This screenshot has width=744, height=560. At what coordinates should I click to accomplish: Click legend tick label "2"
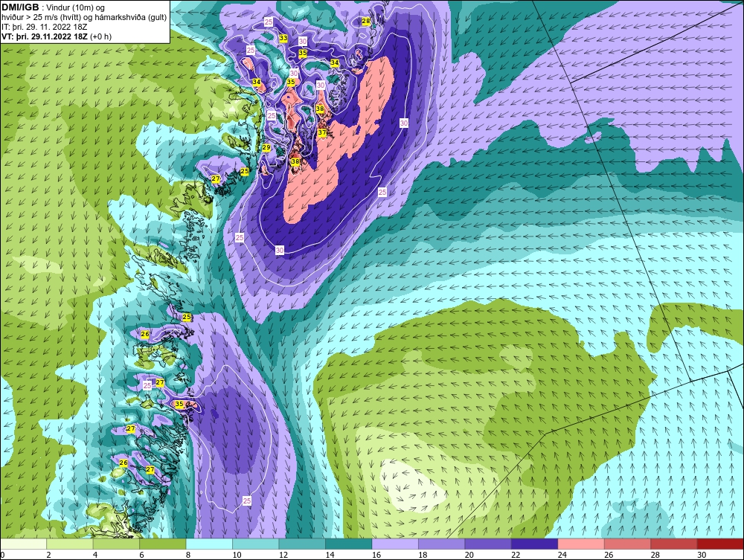click(x=49, y=555)
